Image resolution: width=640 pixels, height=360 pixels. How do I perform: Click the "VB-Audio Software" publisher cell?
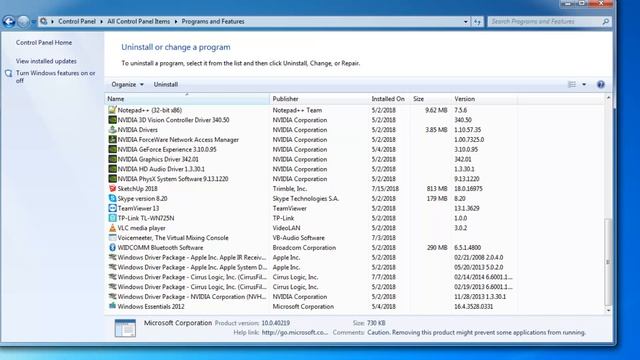(298, 238)
